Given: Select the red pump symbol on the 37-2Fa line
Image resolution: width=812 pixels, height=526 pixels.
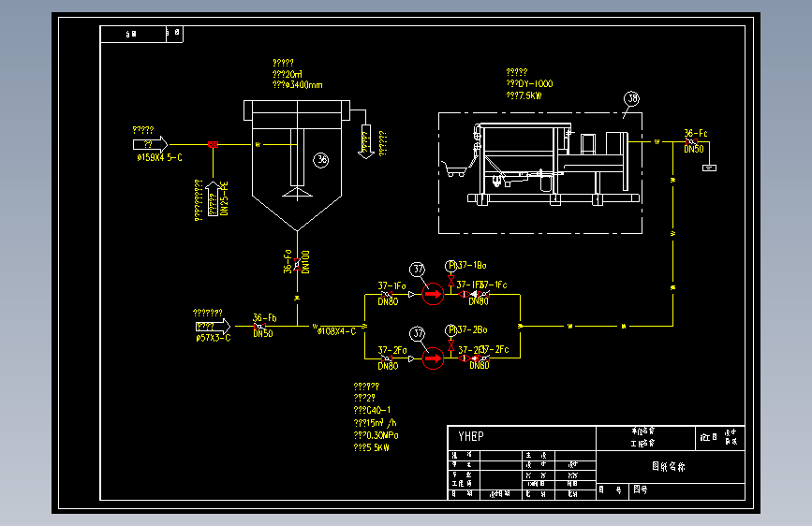Looking at the screenshot, I should pos(433,358).
